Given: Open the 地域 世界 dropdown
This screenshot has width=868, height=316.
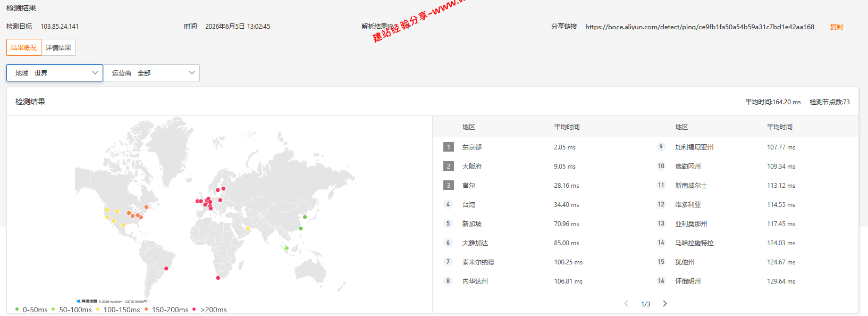Looking at the screenshot, I should [55, 73].
